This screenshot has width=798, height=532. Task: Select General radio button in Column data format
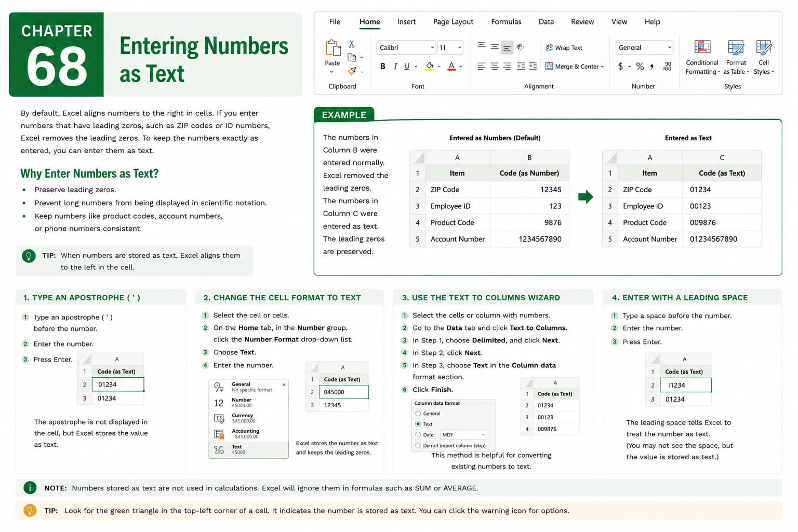point(418,414)
